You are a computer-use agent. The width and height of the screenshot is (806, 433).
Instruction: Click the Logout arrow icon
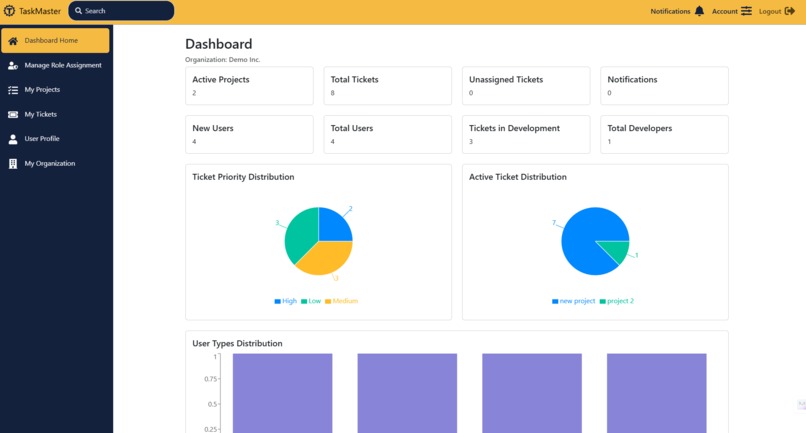tap(790, 11)
